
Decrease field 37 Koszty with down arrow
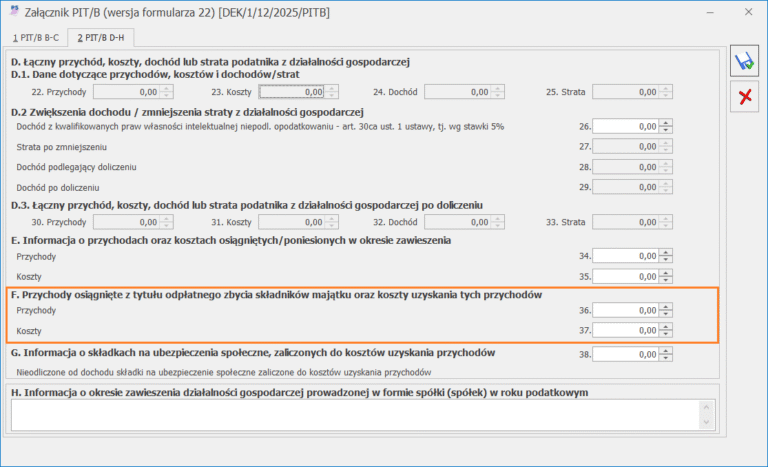coord(665,334)
